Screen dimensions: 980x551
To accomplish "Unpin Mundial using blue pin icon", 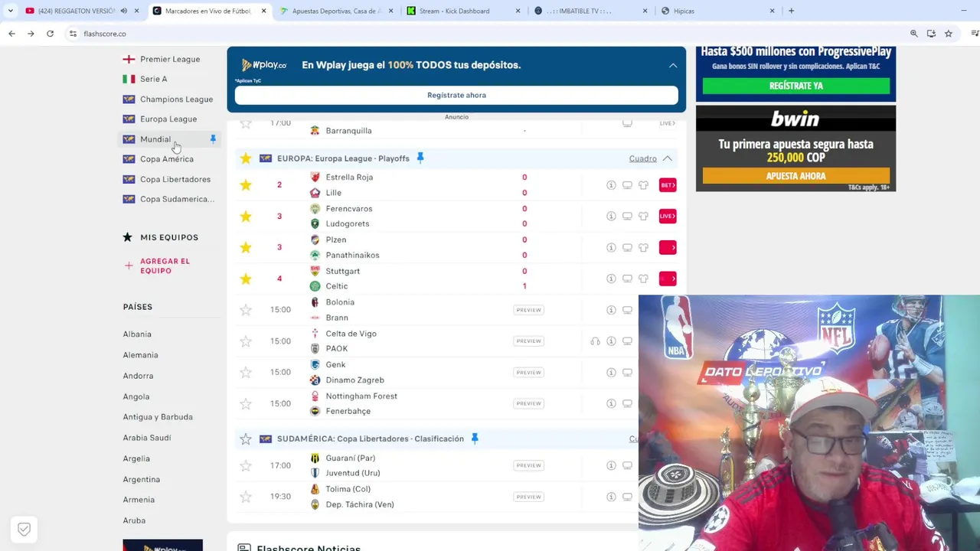I will [213, 139].
